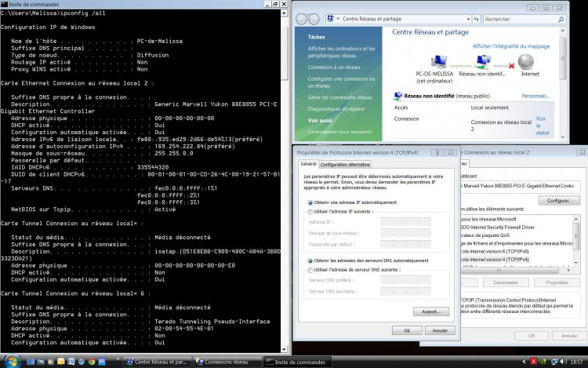Click the red X security icon in tray

533,362
